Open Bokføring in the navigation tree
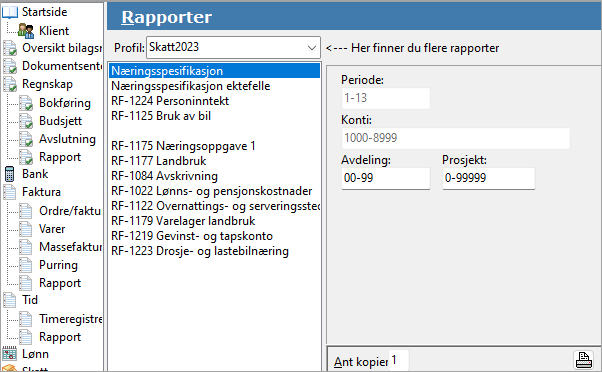This screenshot has height=372, width=602. point(65,103)
